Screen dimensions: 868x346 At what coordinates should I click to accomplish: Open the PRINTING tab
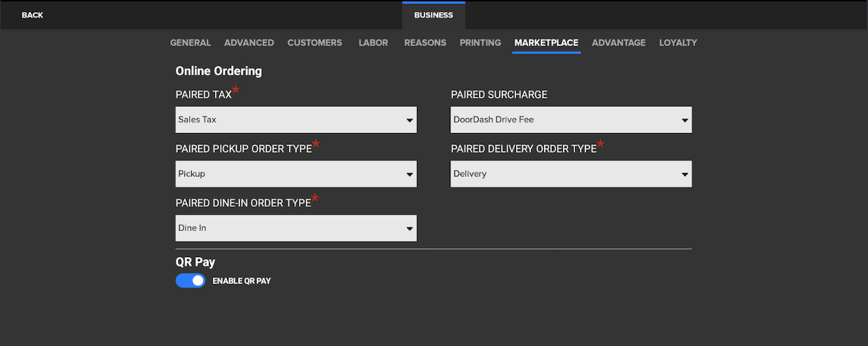pos(480,43)
